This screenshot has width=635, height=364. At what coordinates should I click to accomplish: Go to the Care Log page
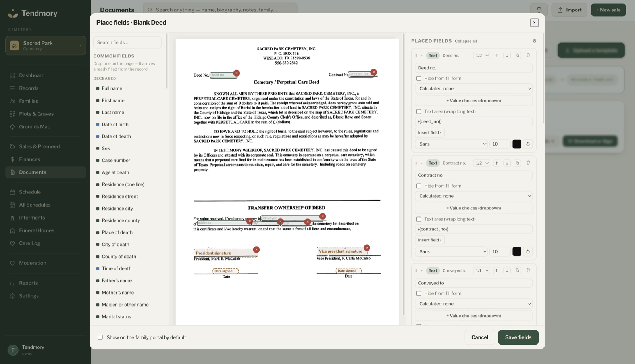pyautogui.click(x=46, y=243)
